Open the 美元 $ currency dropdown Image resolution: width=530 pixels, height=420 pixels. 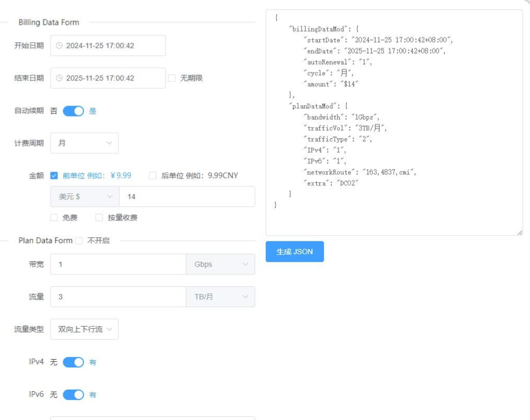[85, 196]
